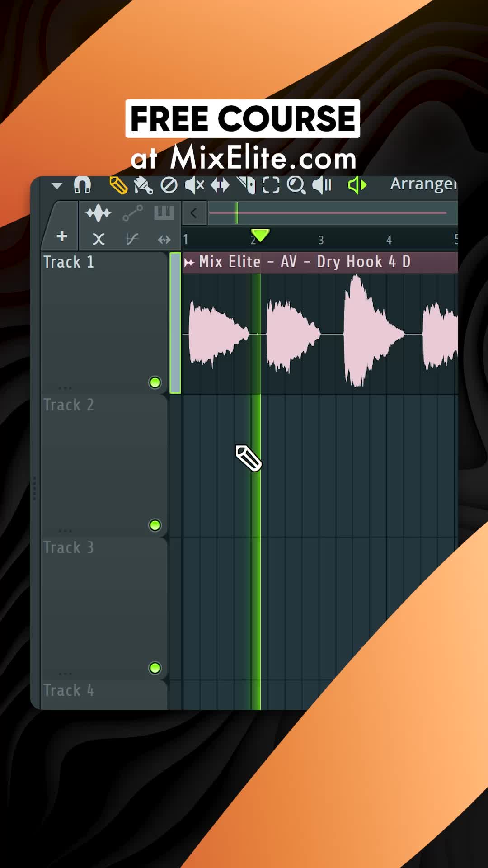Mute Track 3 with green light
Image resolution: width=488 pixels, height=868 pixels.
155,668
